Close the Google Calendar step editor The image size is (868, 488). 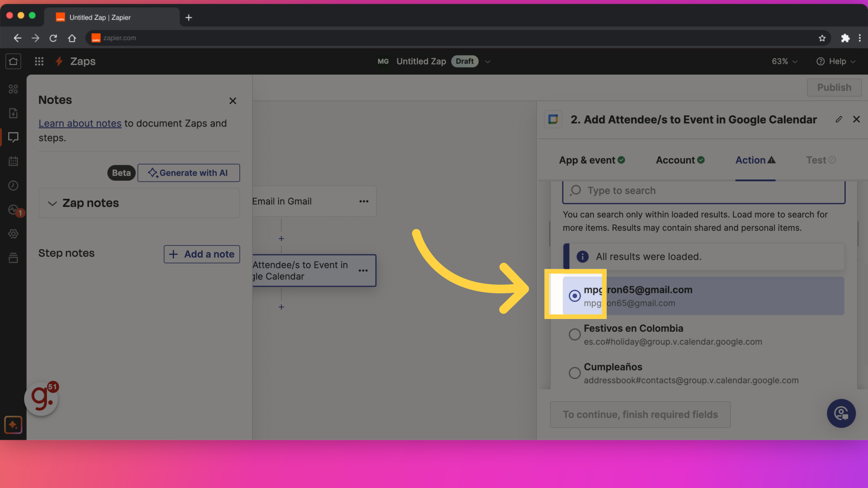(x=856, y=119)
